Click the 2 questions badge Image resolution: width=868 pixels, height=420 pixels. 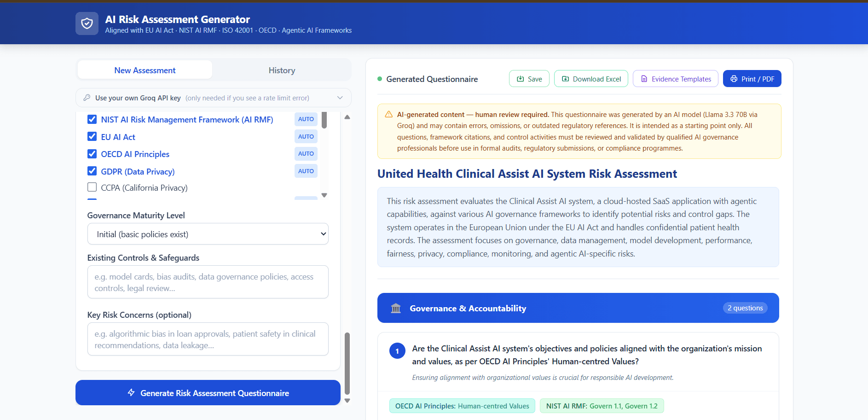pyautogui.click(x=745, y=308)
